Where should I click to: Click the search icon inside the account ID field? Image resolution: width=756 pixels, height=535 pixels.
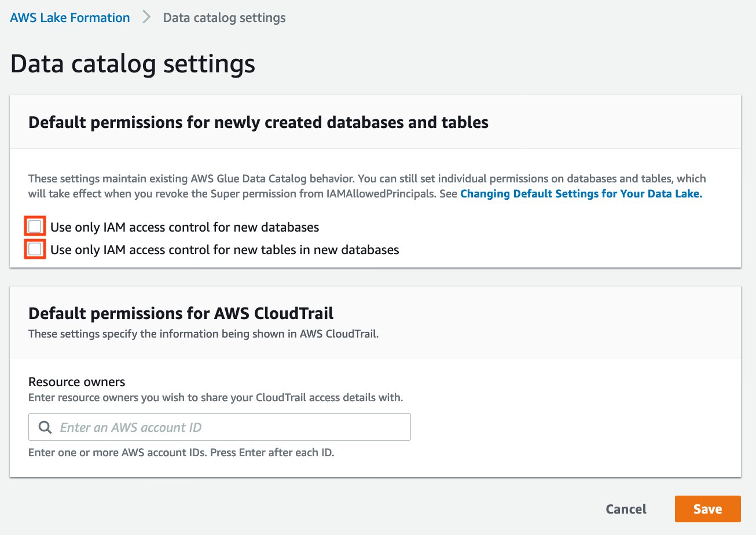coord(44,427)
